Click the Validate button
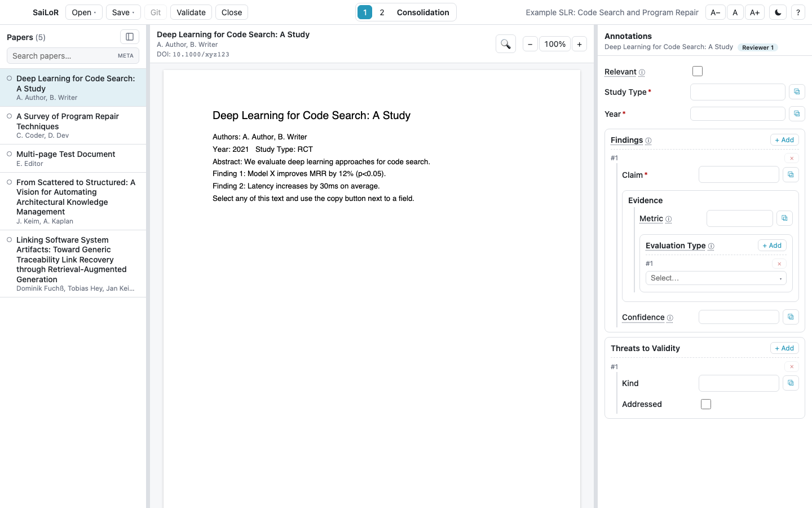 coord(191,12)
